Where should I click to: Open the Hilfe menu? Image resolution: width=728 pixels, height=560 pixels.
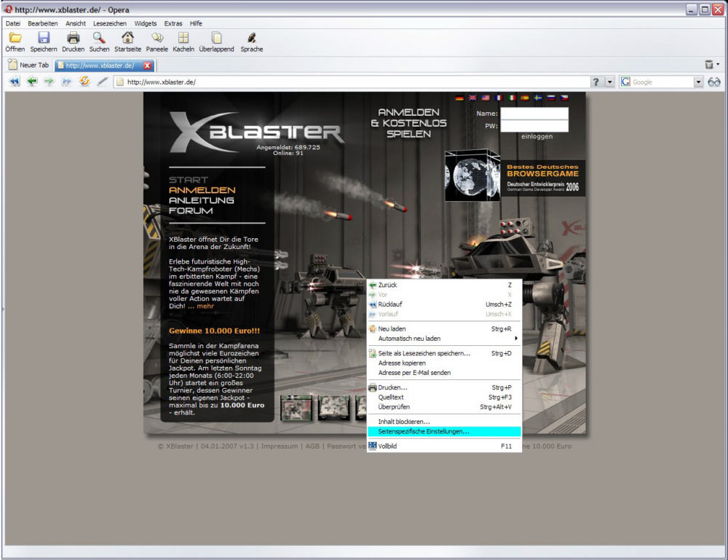tap(196, 23)
